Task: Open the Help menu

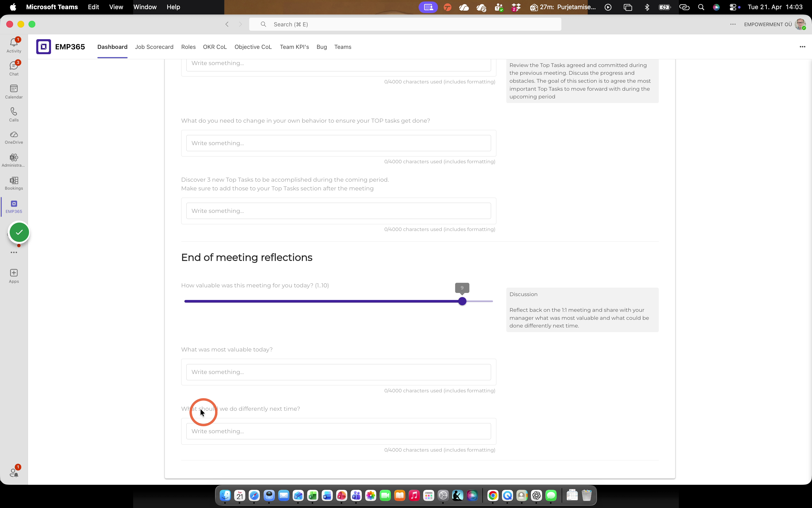Action: (173, 7)
